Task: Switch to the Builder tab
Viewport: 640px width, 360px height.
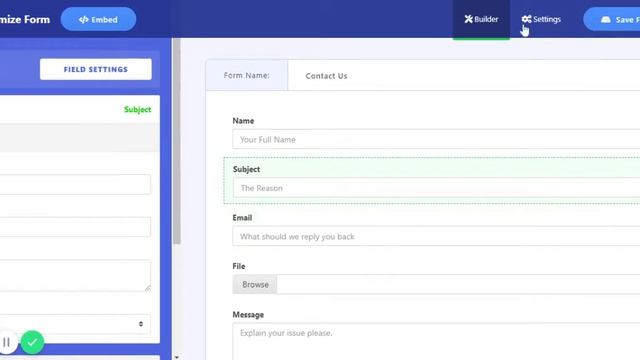Action: pos(481,19)
